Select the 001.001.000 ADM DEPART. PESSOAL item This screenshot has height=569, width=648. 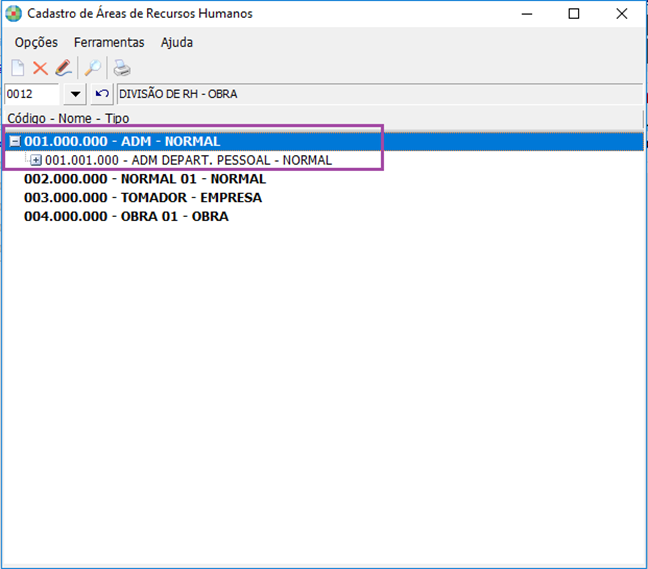pos(188,160)
